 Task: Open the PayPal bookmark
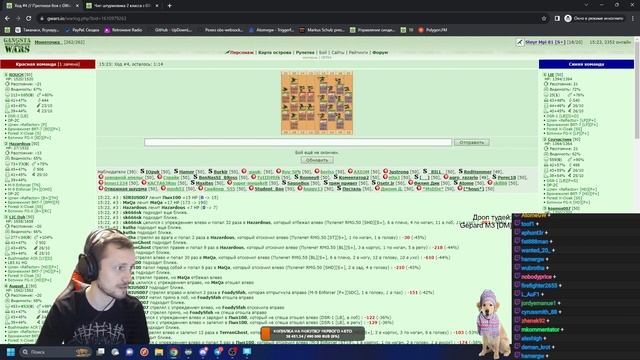point(82,30)
